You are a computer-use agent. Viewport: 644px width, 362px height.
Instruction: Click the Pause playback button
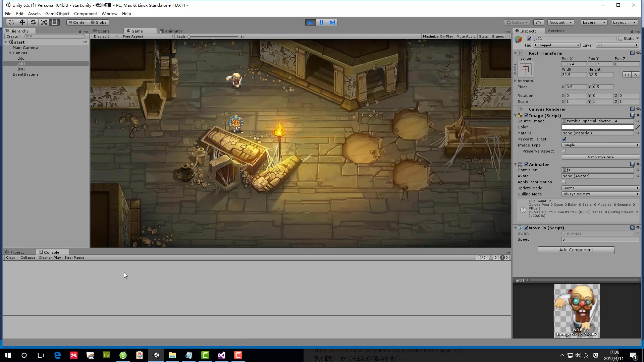pyautogui.click(x=321, y=22)
